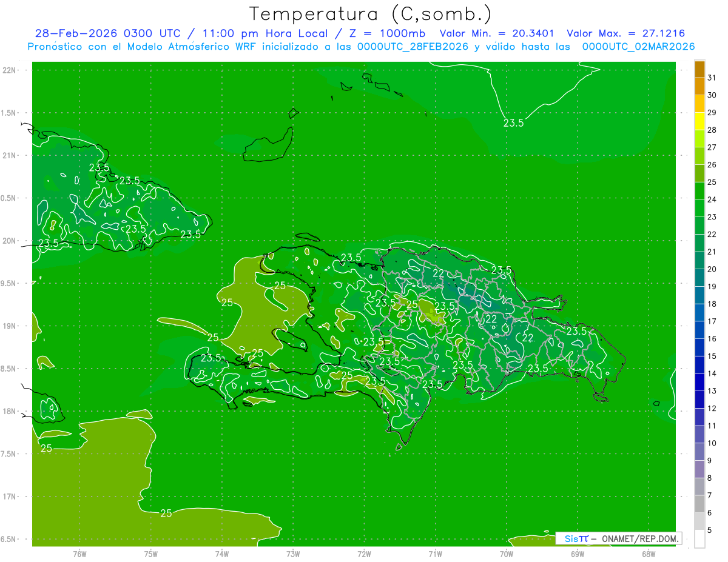Click the color scale number 31
This screenshot has height=562, width=728.
click(712, 78)
